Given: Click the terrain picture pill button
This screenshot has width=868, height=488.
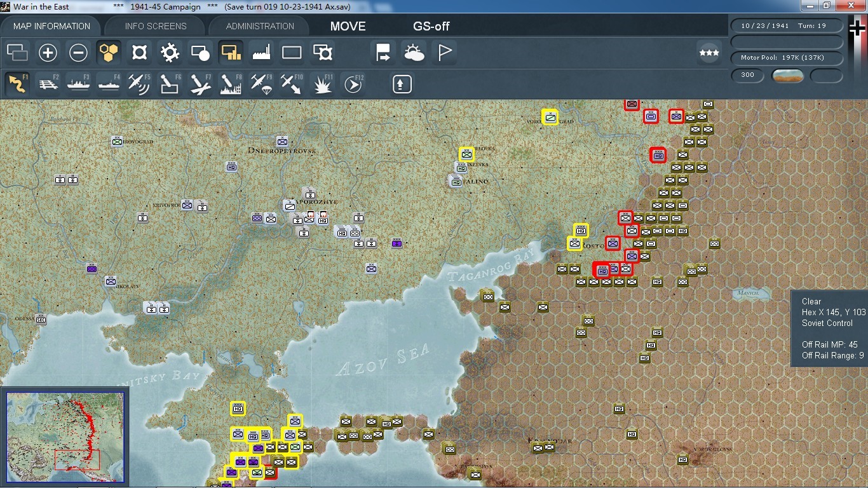Looking at the screenshot, I should point(787,76).
